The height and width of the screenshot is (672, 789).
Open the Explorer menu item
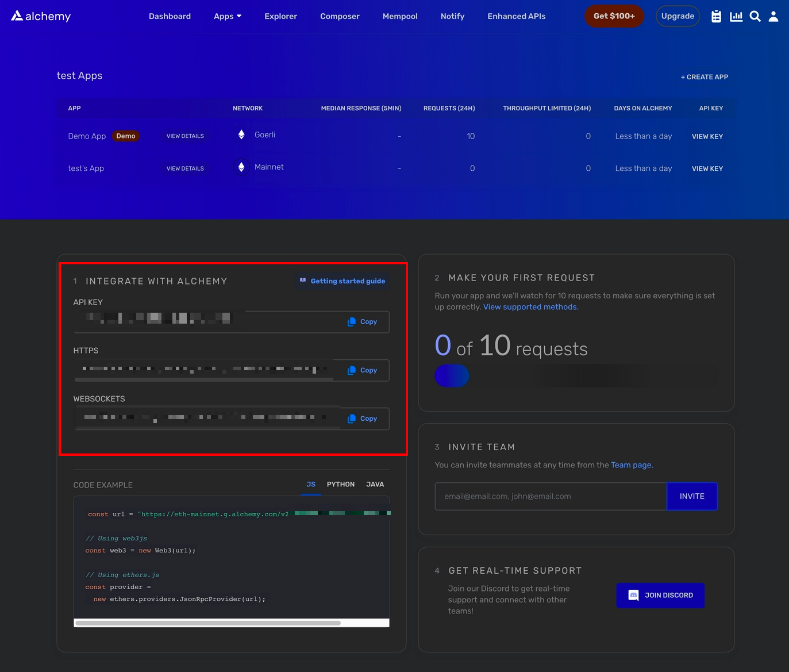(x=280, y=16)
